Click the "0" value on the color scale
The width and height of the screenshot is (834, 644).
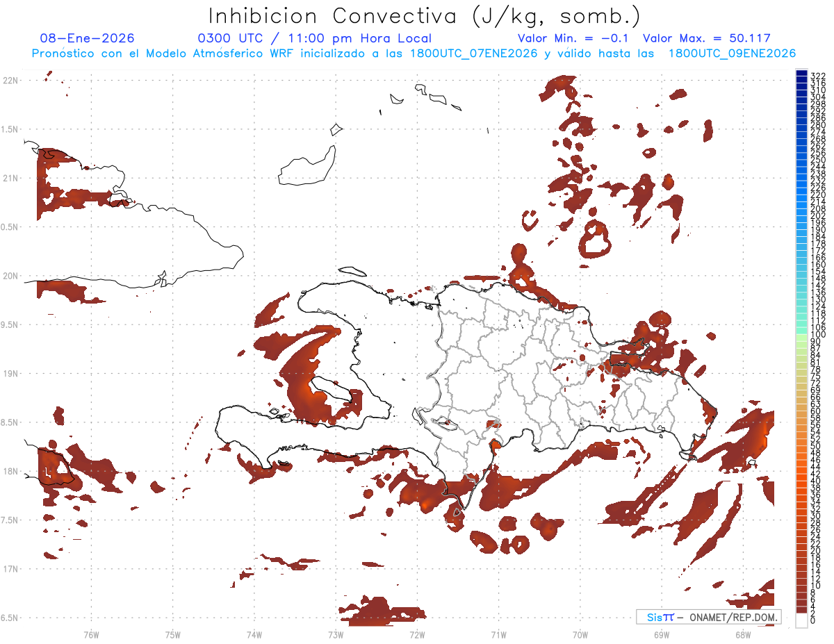pos(813,620)
